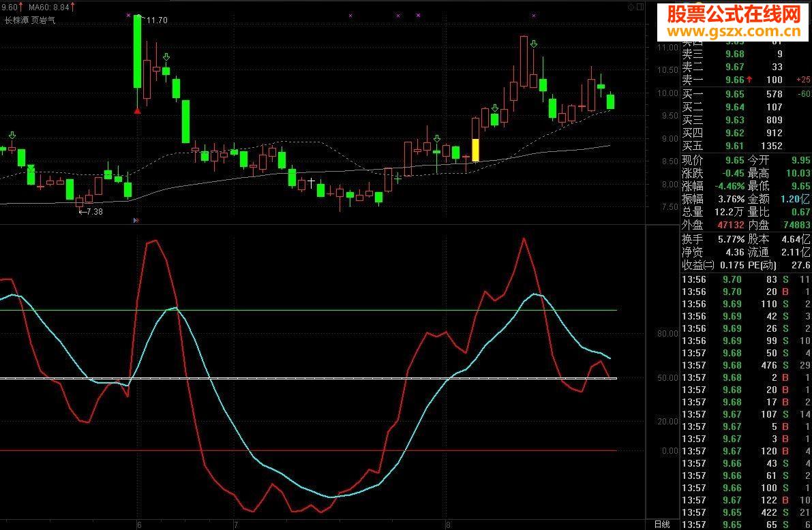Screen dimensions: 812x530
Task: Click the 内盘 value 74883
Action: pos(797,225)
